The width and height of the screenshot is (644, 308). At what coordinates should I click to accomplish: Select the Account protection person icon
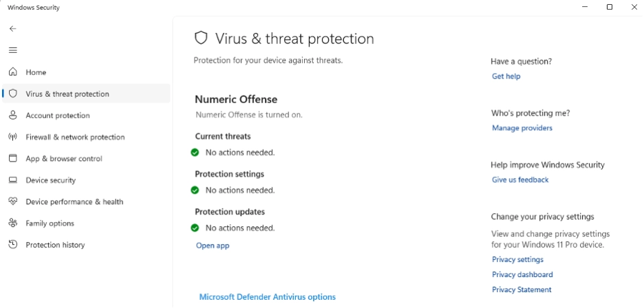(x=12, y=115)
